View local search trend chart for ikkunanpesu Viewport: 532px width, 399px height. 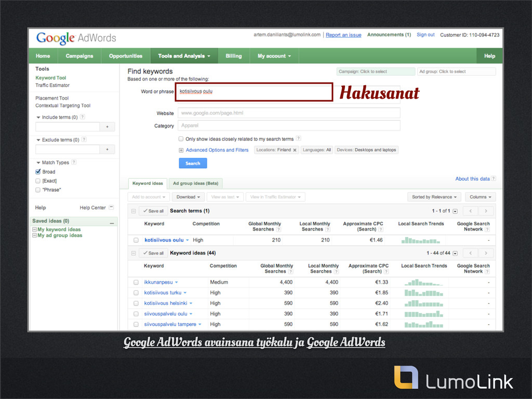click(x=424, y=282)
